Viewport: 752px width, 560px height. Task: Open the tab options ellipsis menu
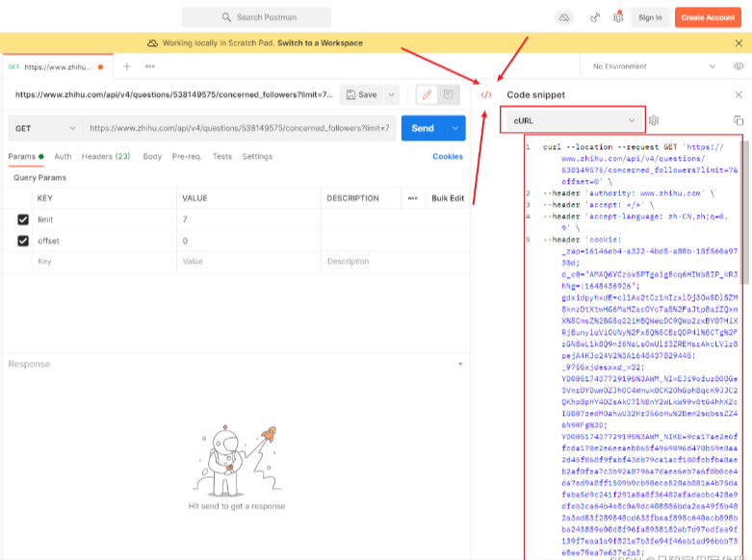click(150, 66)
